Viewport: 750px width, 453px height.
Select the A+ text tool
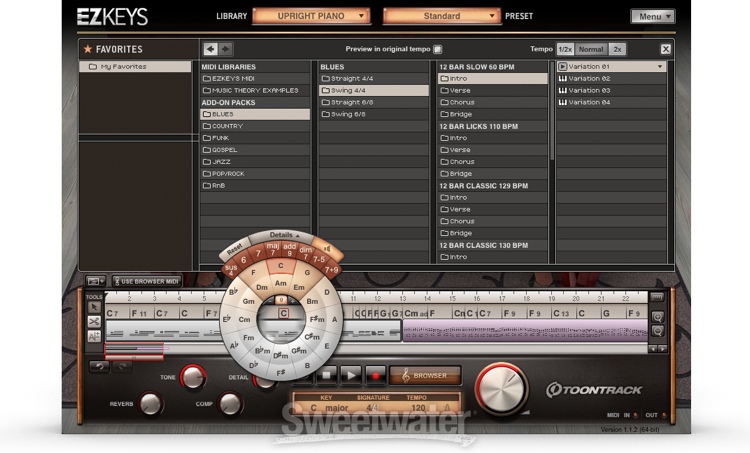tap(94, 336)
